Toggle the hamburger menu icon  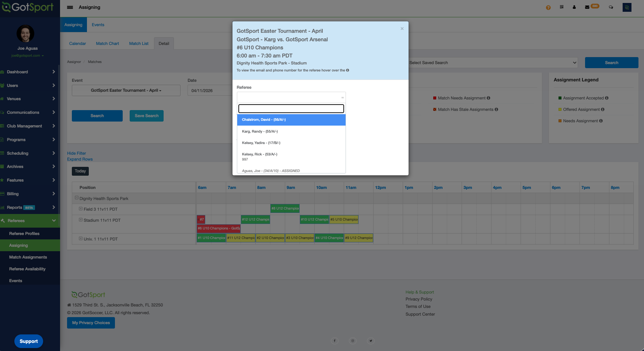[x=70, y=7]
